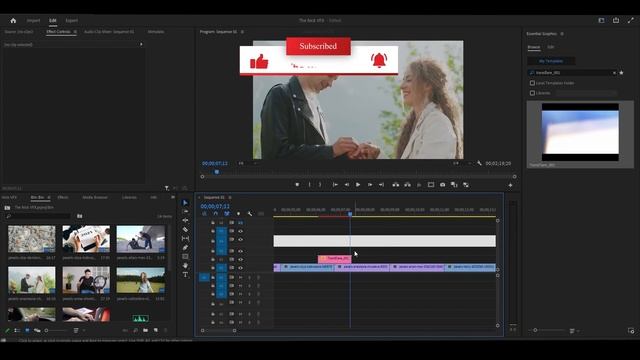Pick the Pen tool in timeline tools
Image resolution: width=640 pixels, height=360 pixels.
(185, 247)
